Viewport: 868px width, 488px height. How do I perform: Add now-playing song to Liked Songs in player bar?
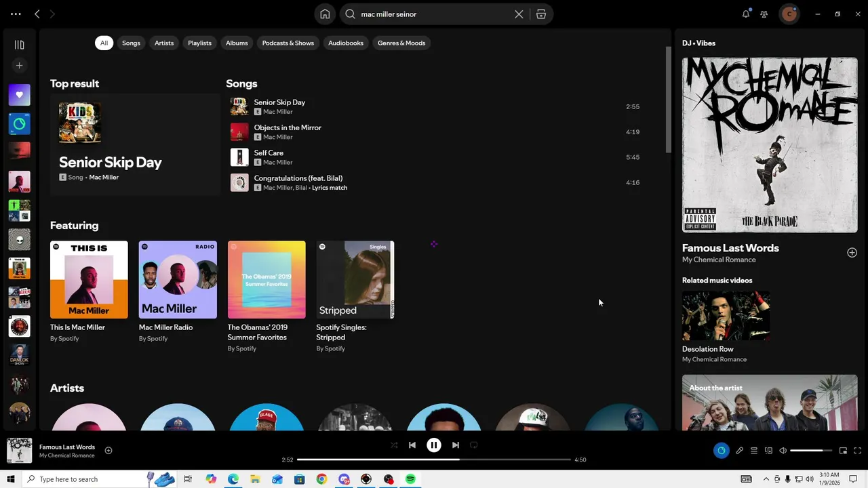tap(108, 451)
